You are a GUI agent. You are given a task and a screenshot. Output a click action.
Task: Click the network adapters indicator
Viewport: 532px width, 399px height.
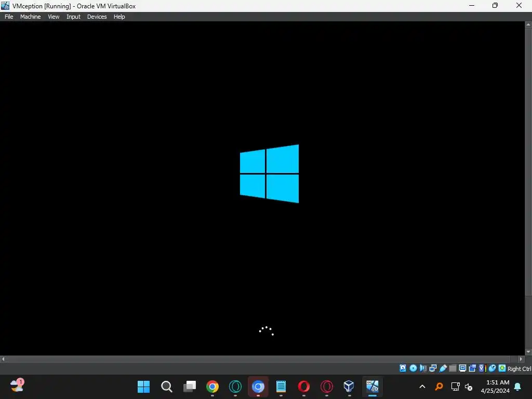pos(433,368)
